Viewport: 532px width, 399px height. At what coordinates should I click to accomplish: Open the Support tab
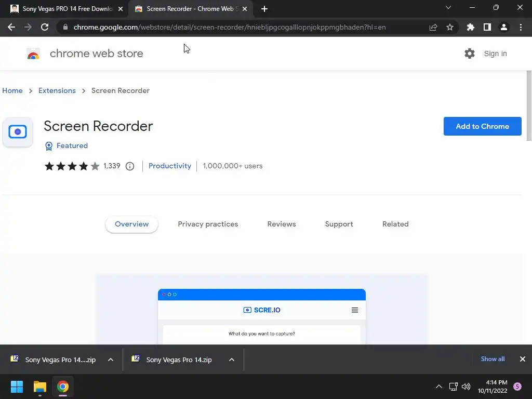(x=339, y=224)
